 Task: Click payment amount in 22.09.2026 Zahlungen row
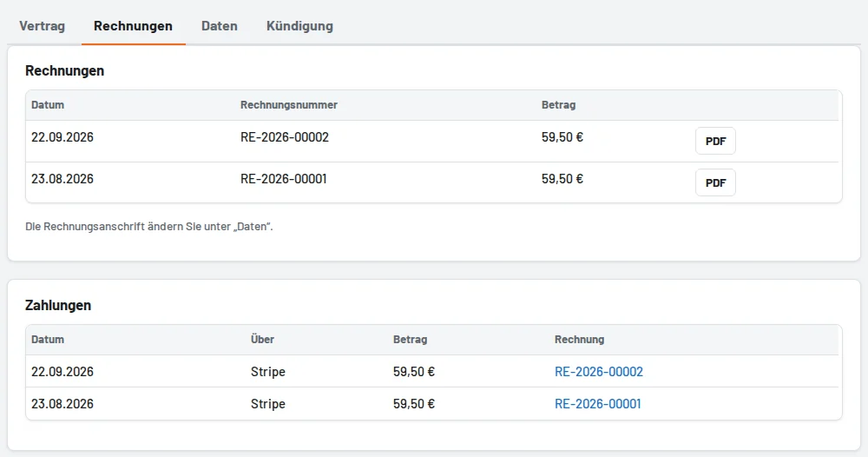[x=414, y=372]
